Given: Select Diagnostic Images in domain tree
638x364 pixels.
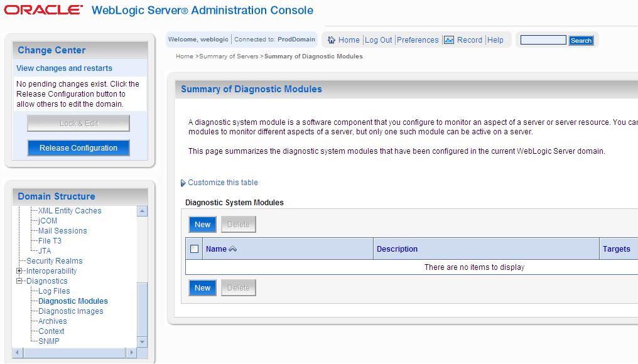Looking at the screenshot, I should (71, 311).
